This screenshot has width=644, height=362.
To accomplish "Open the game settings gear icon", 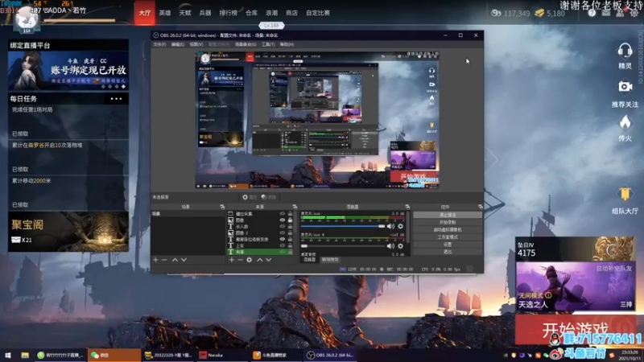I will click(x=634, y=13).
